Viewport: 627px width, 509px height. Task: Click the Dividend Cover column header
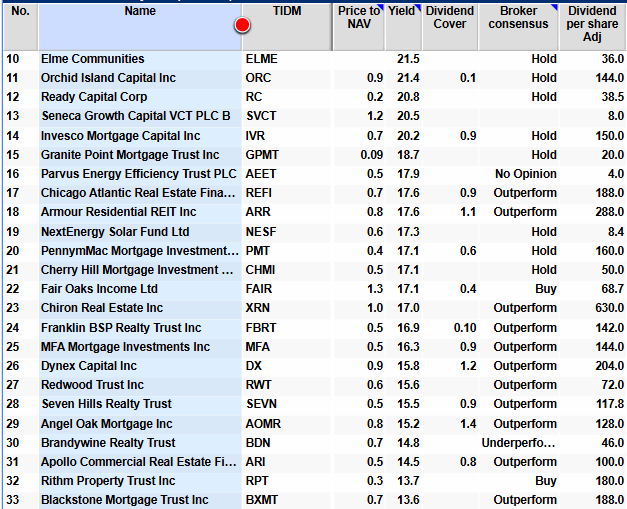[450, 26]
